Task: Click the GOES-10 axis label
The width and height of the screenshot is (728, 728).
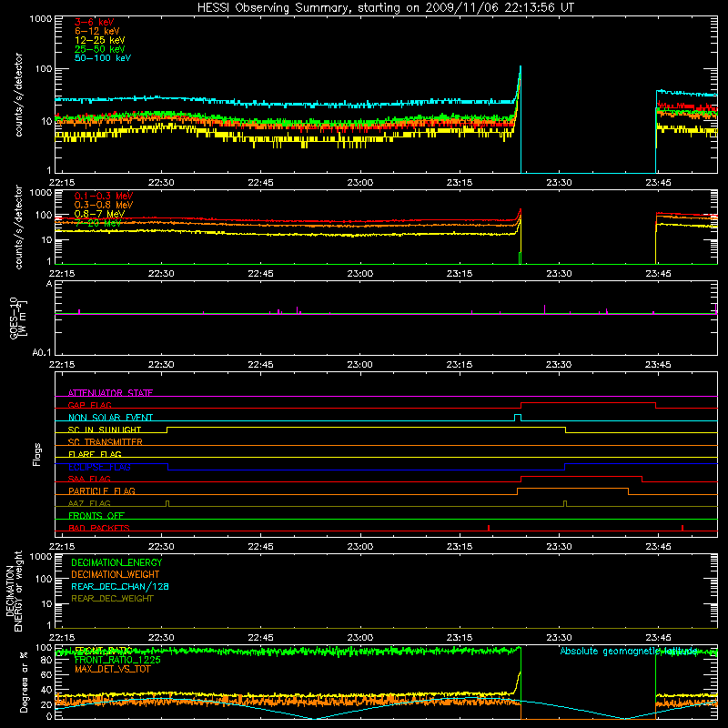Action: coord(17,319)
